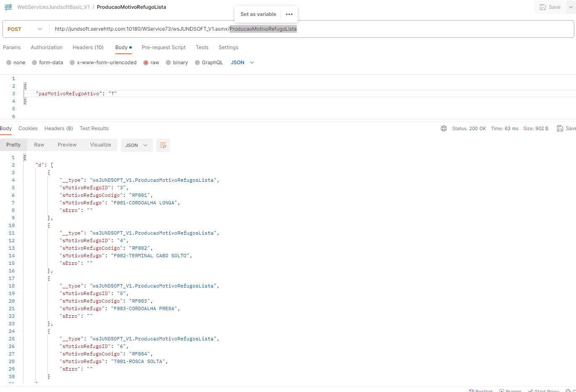Switch to the response Cookies tab

[28, 128]
